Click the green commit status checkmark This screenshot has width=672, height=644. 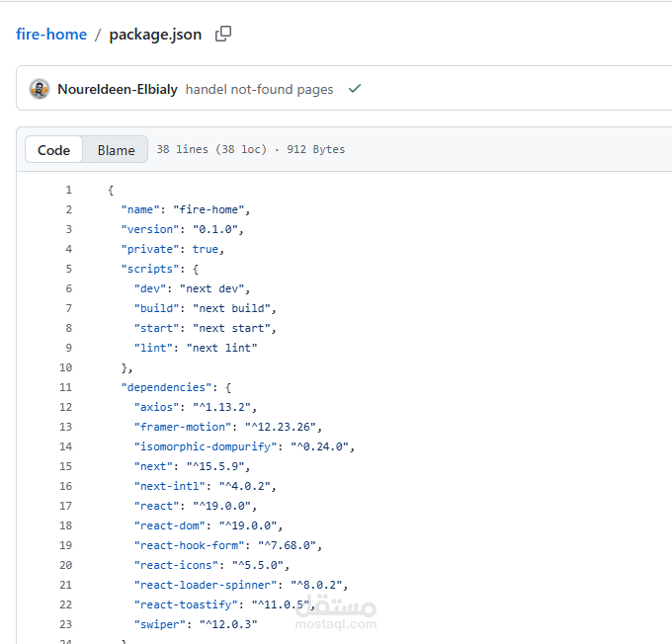(355, 89)
